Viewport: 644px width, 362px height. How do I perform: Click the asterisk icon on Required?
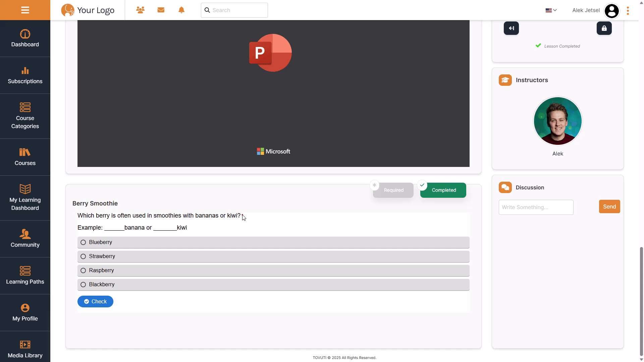pos(374,185)
